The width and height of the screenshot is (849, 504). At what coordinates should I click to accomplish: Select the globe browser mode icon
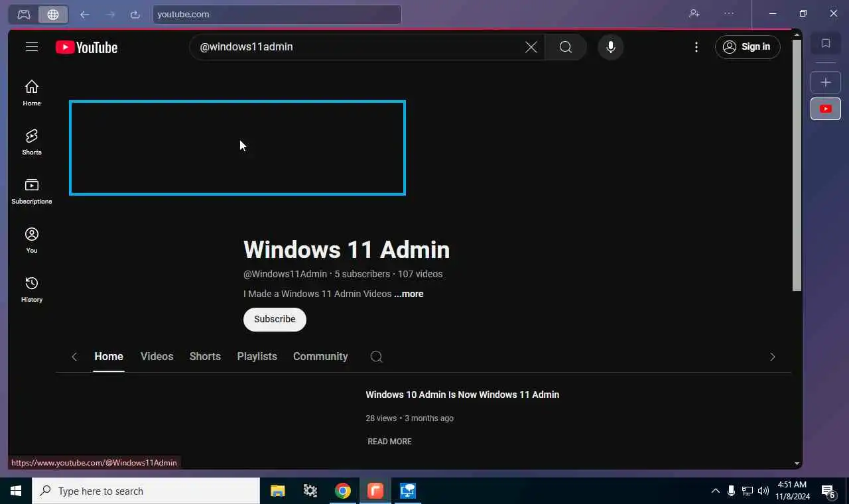coord(53,14)
